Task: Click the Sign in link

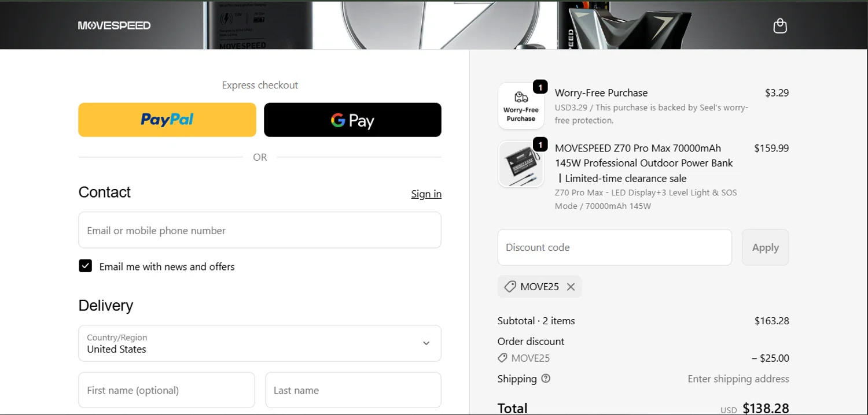Action: [426, 194]
